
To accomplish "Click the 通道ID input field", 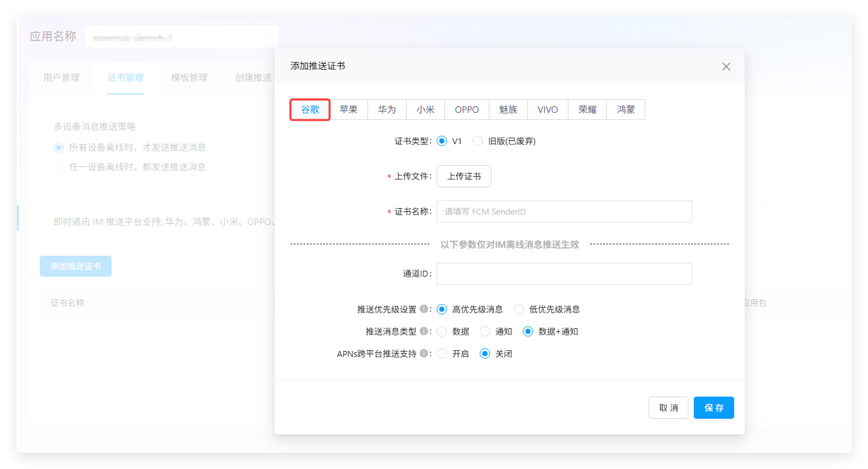I will (x=564, y=274).
